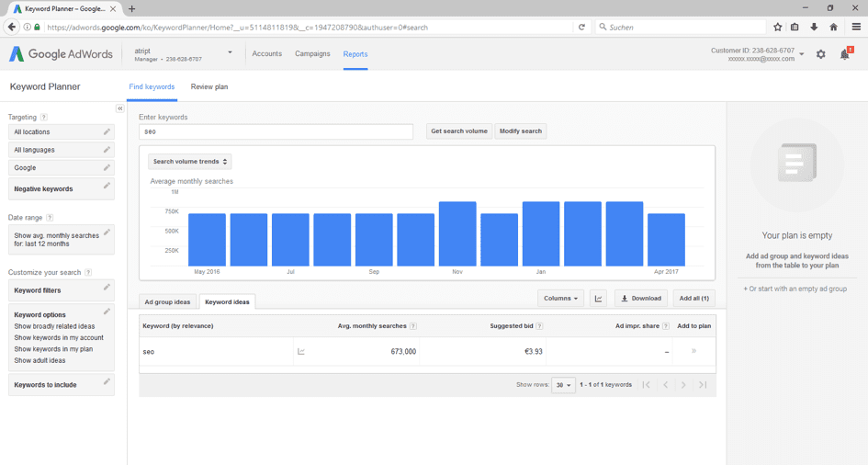Click Show keywords in my account text
The height and width of the screenshot is (465, 868).
tap(59, 337)
